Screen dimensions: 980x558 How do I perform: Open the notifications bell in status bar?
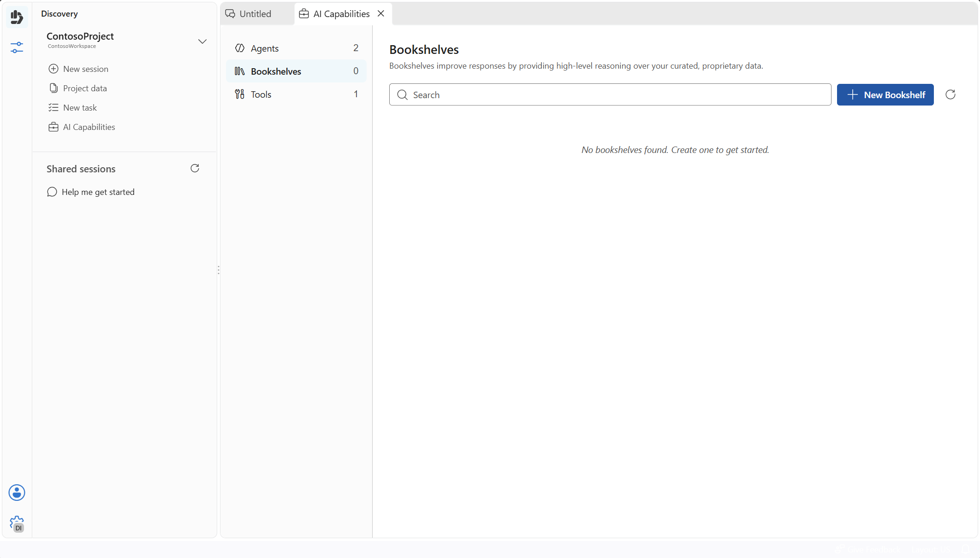tap(966, 549)
